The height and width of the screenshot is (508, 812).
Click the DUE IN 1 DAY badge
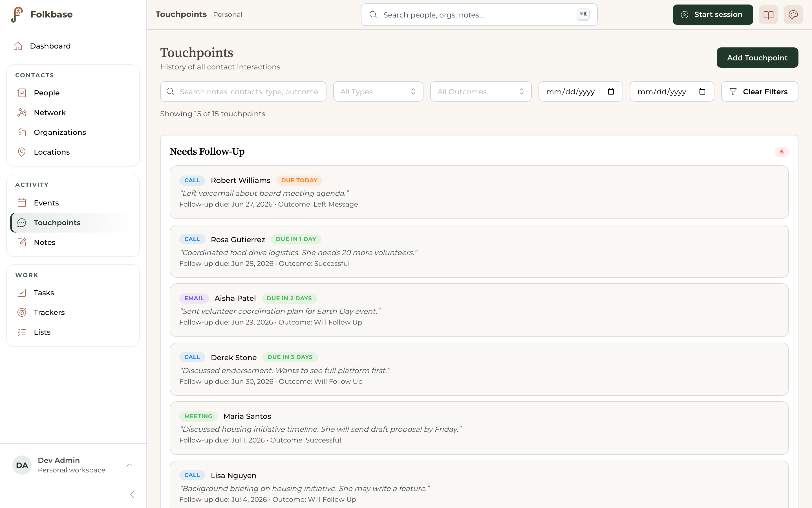coord(296,239)
